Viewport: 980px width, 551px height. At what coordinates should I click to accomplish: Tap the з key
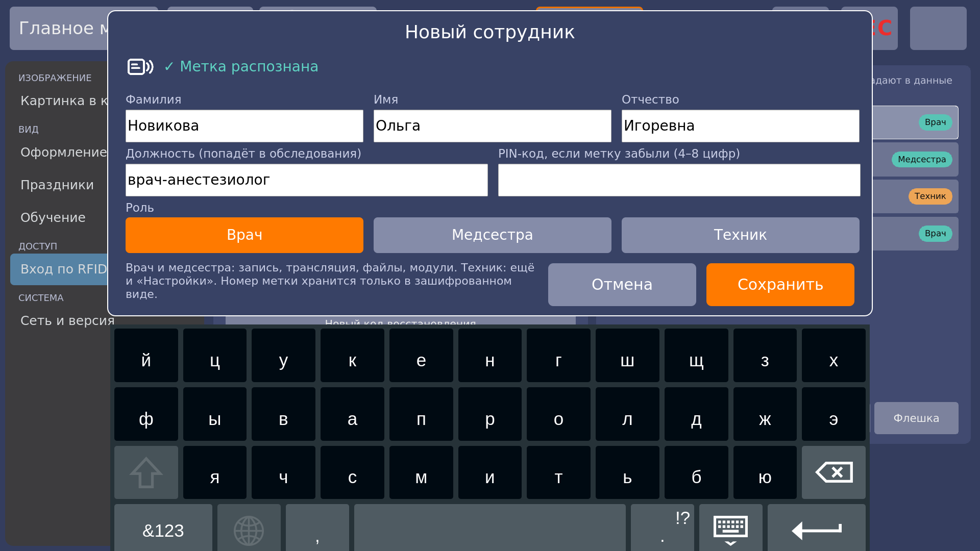(765, 356)
